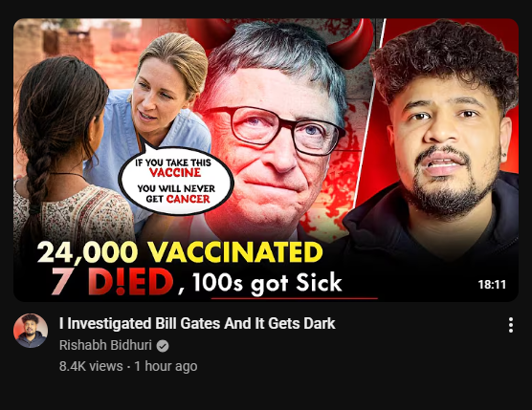
Task: Open the three-dot video options menu
Action: click(511, 325)
